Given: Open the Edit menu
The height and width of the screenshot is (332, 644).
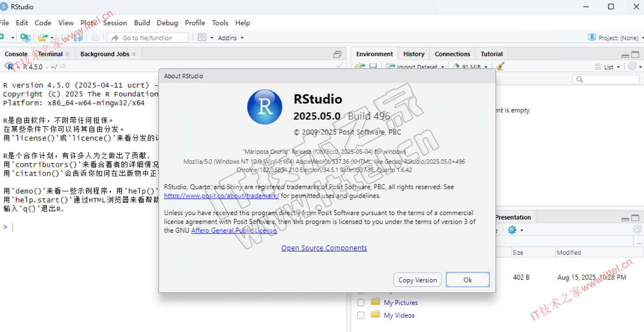Looking at the screenshot, I should pos(22,23).
